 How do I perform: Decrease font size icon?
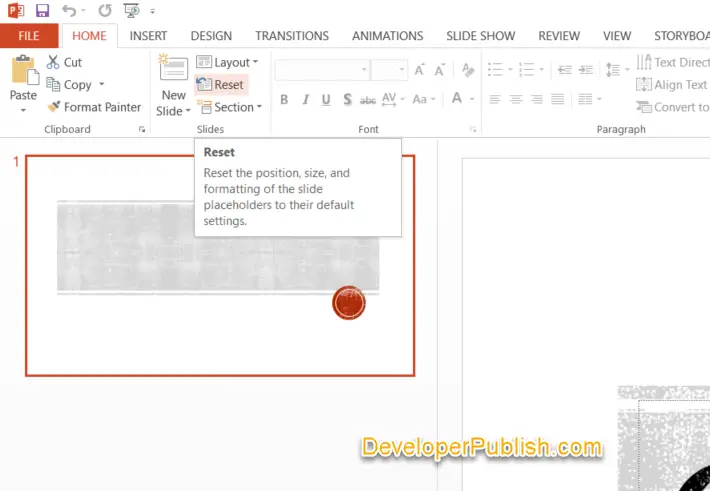point(439,70)
